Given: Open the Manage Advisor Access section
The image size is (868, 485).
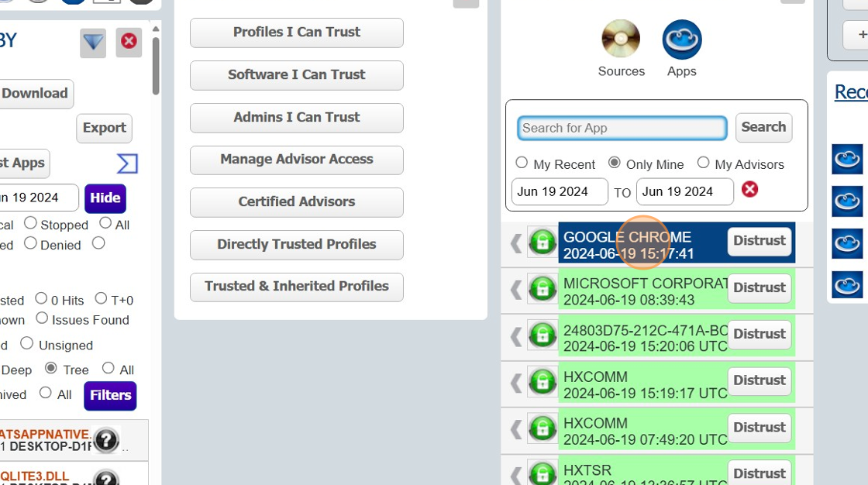Looking at the screenshot, I should (x=296, y=160).
